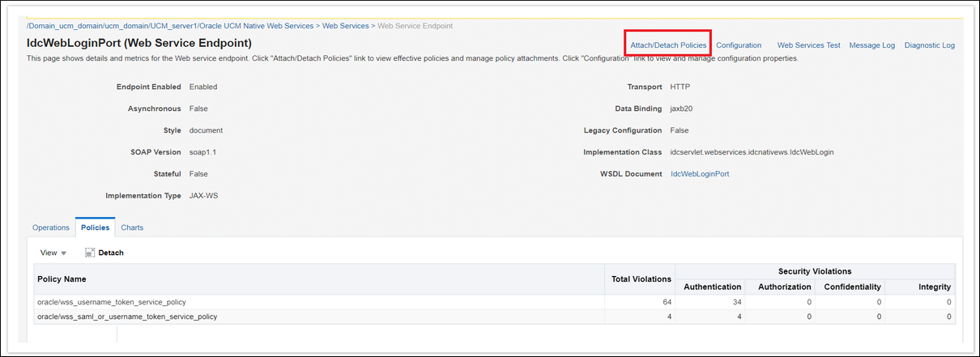The image size is (980, 357).
Task: Click the Detach icon in policies toolbar
Action: pyautogui.click(x=90, y=253)
